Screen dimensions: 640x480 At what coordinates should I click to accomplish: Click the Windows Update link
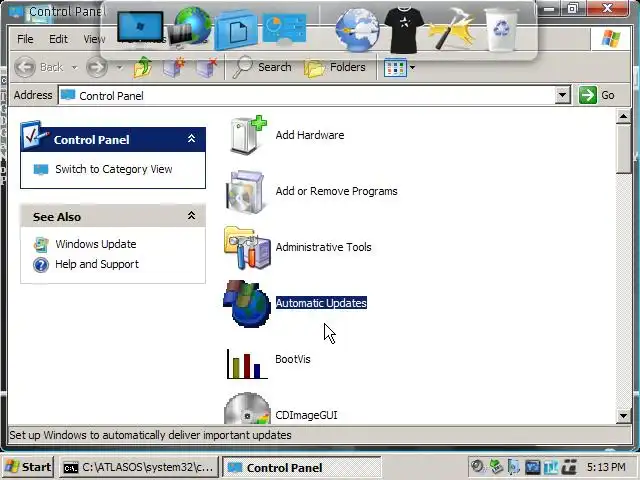[96, 244]
